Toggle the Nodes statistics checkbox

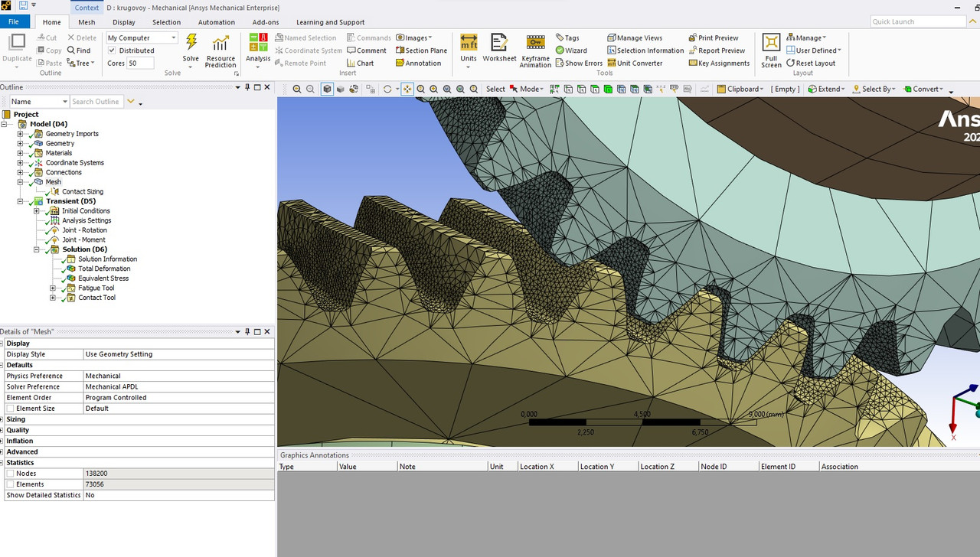[x=10, y=474]
